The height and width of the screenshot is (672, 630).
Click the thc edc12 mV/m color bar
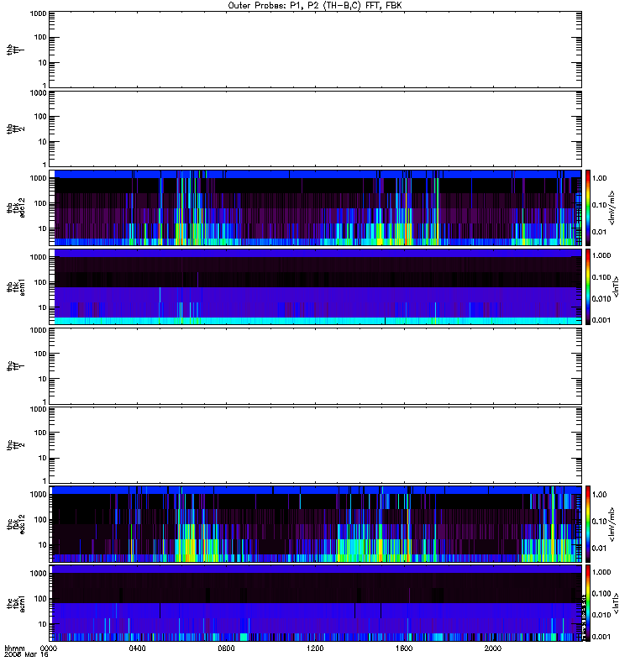pos(588,524)
